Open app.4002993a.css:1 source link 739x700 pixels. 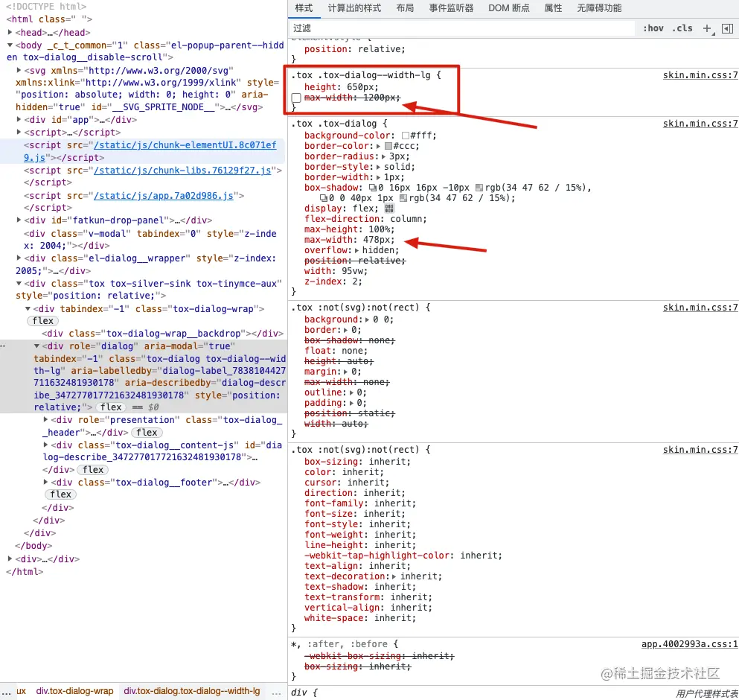point(689,644)
